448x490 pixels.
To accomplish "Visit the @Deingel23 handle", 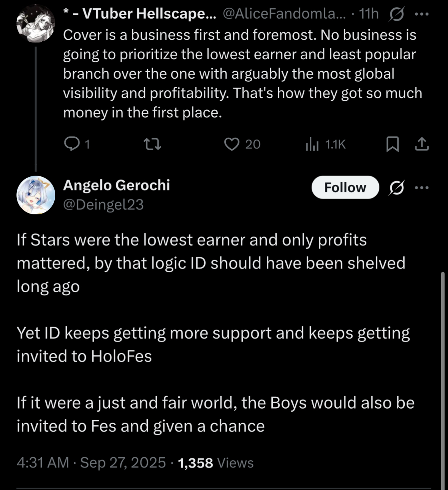I will pyautogui.click(x=103, y=205).
